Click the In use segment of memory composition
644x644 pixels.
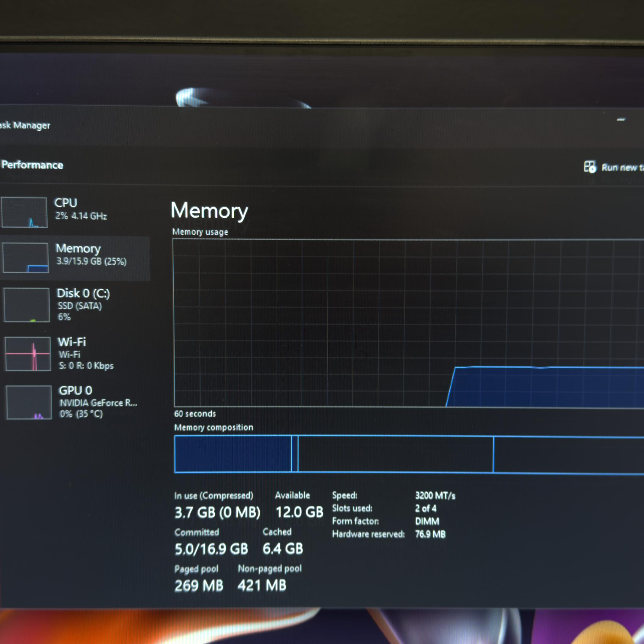[x=233, y=454]
